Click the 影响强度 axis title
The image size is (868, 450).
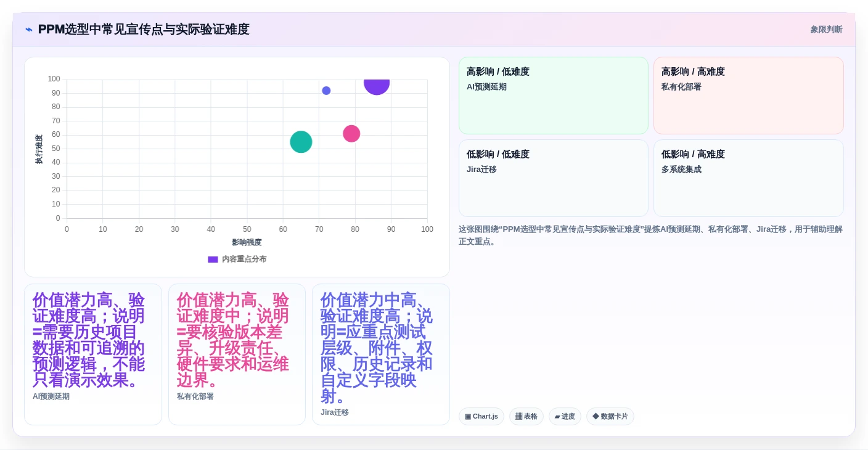(x=247, y=242)
